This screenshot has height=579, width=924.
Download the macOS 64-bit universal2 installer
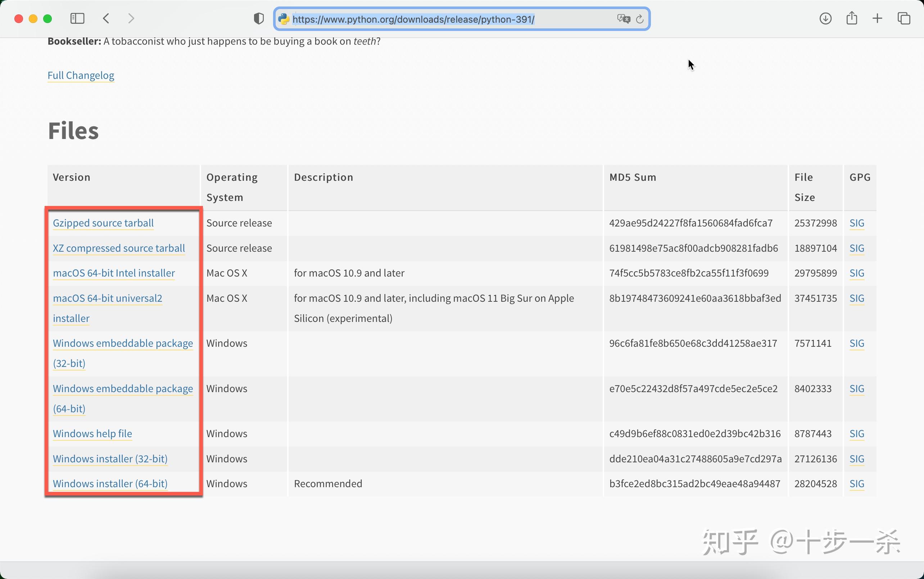click(x=108, y=298)
